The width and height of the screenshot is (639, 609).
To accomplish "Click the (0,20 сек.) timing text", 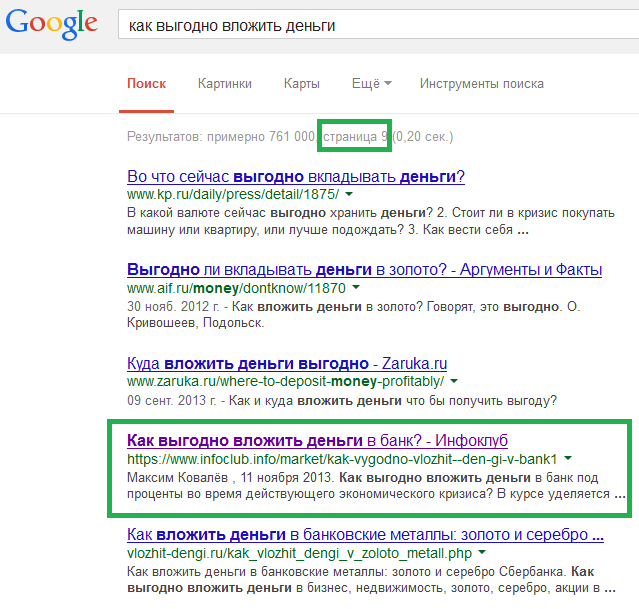I will 423,137.
